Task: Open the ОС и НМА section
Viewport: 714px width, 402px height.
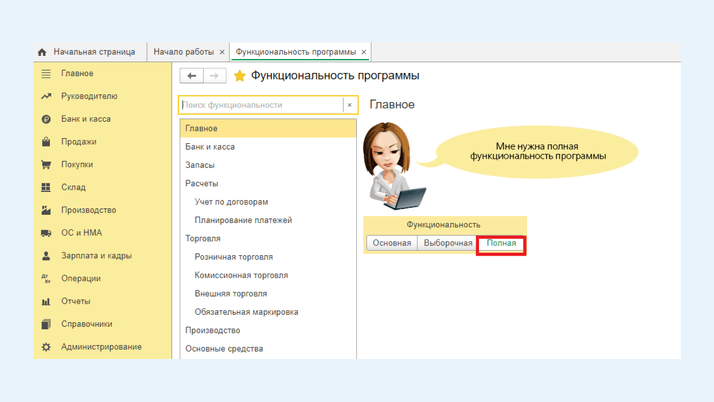Action: (82, 233)
